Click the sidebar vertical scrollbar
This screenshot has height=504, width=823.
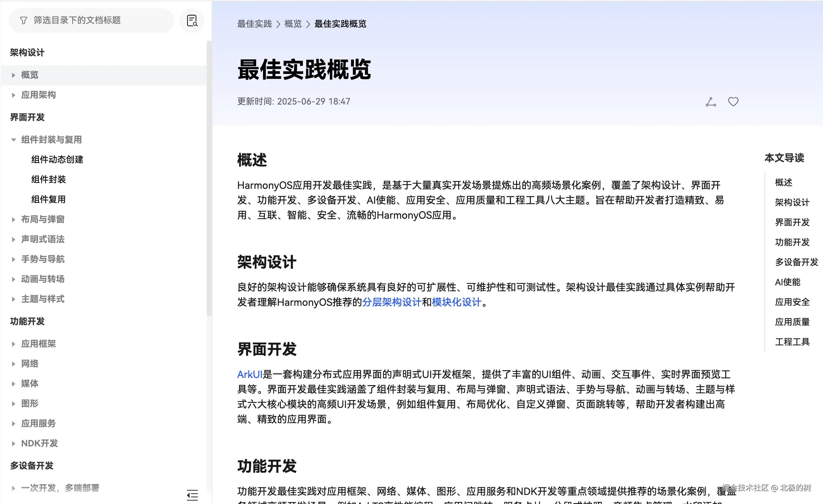click(x=209, y=177)
